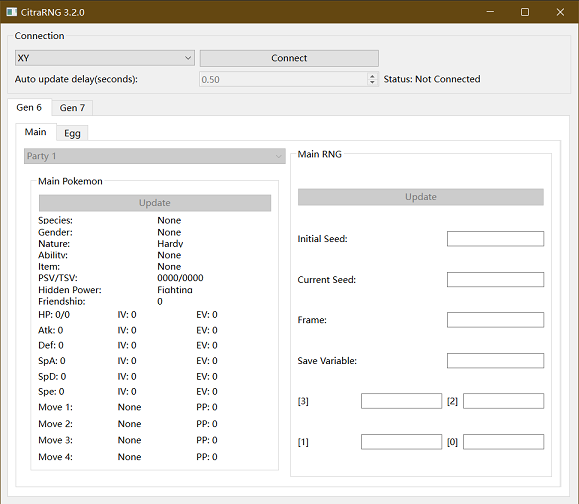
Task: Maximize the CitraRNG window
Action: point(525,12)
